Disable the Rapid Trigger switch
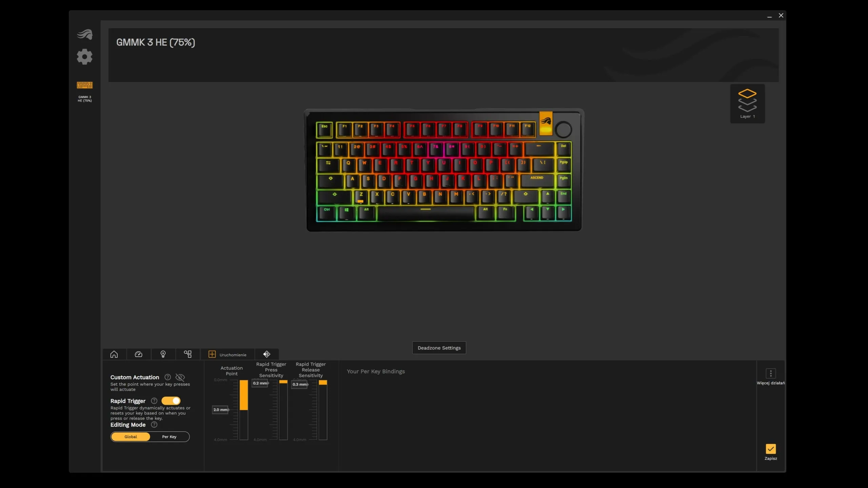Screen dimensions: 868x488 click(x=171, y=401)
